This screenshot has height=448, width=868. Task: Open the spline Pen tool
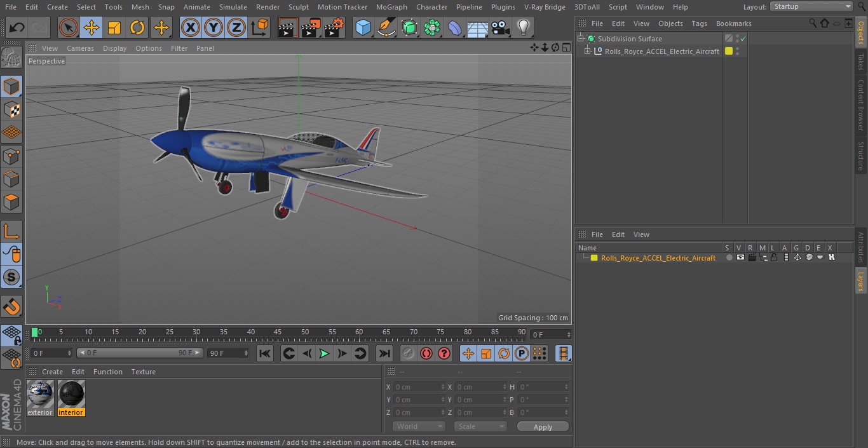click(x=386, y=27)
